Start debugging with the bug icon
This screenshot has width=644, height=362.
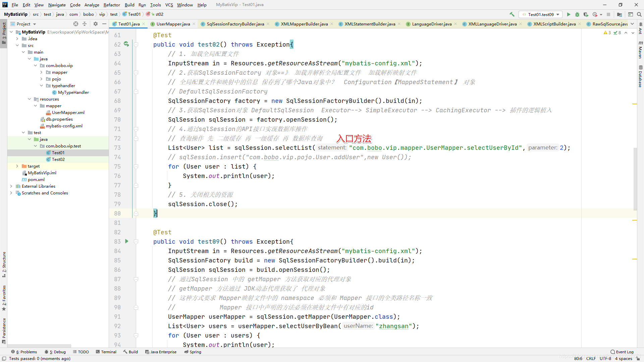[x=577, y=14]
